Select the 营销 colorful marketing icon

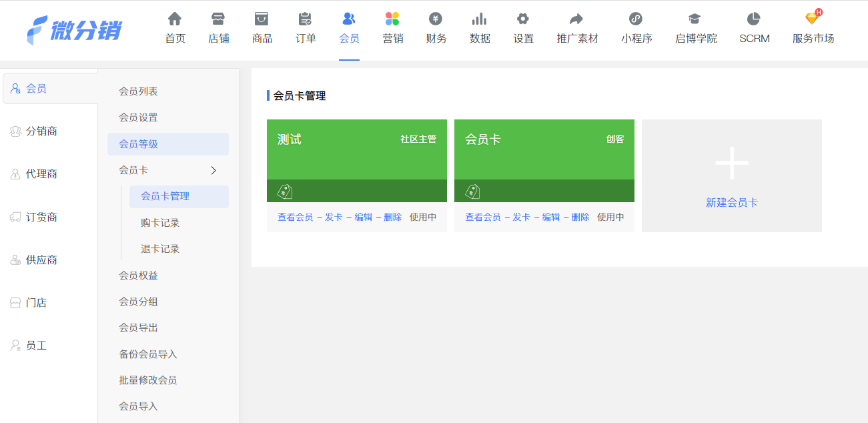(x=392, y=19)
